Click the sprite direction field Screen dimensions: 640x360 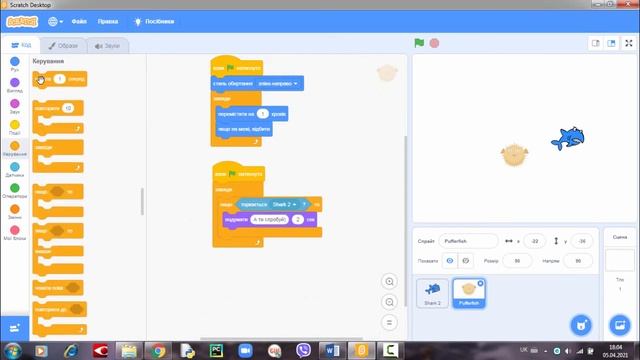coord(578,261)
